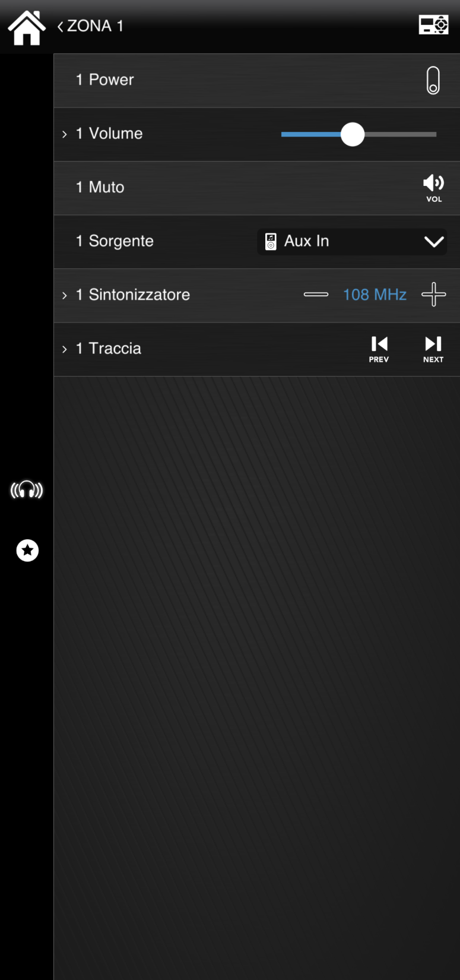Open the headphones audio sidebar icon
460x980 pixels.
click(27, 490)
